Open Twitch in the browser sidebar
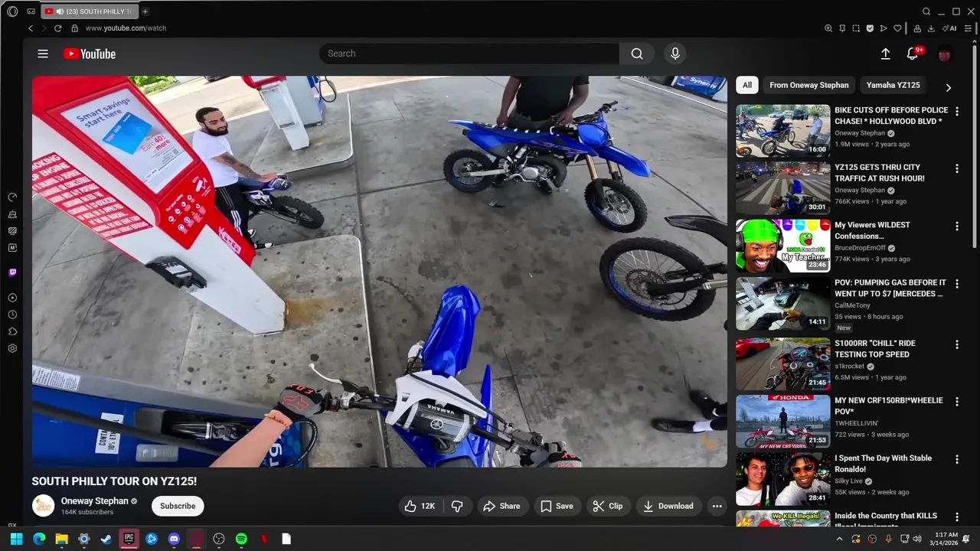The width and height of the screenshot is (980, 551). tap(12, 272)
